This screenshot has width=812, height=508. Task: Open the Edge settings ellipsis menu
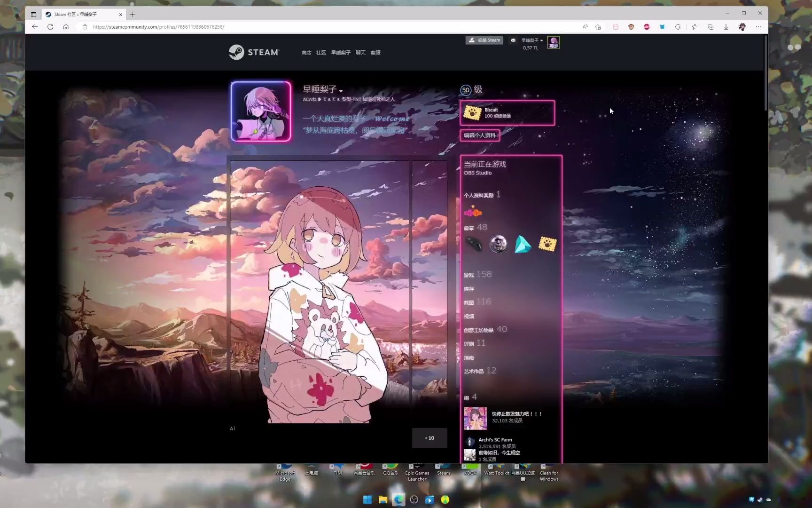coord(758,27)
